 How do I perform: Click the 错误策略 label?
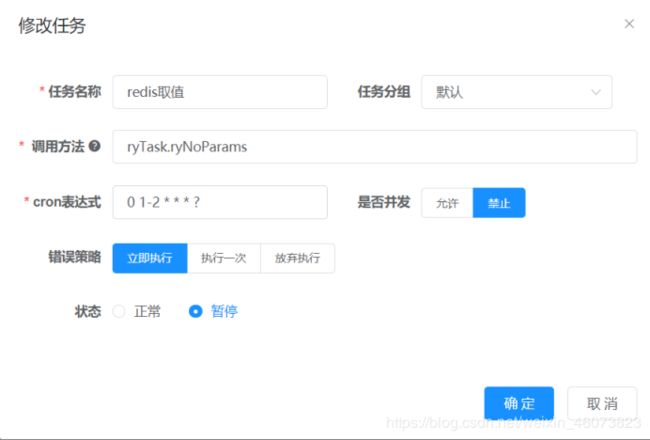point(75,257)
